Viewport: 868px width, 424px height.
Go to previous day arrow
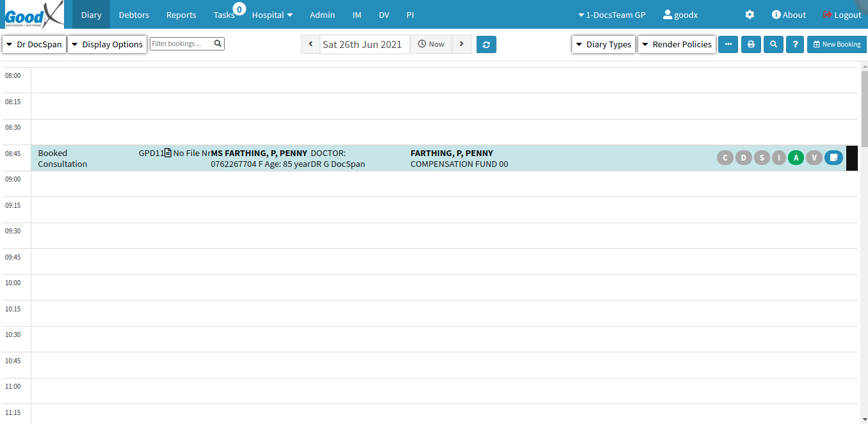coord(310,44)
